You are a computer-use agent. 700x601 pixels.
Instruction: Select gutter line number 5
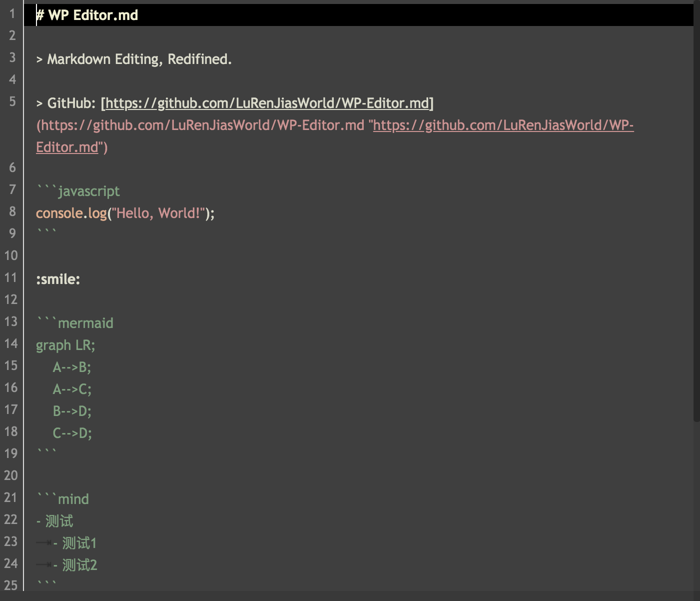tap(12, 101)
